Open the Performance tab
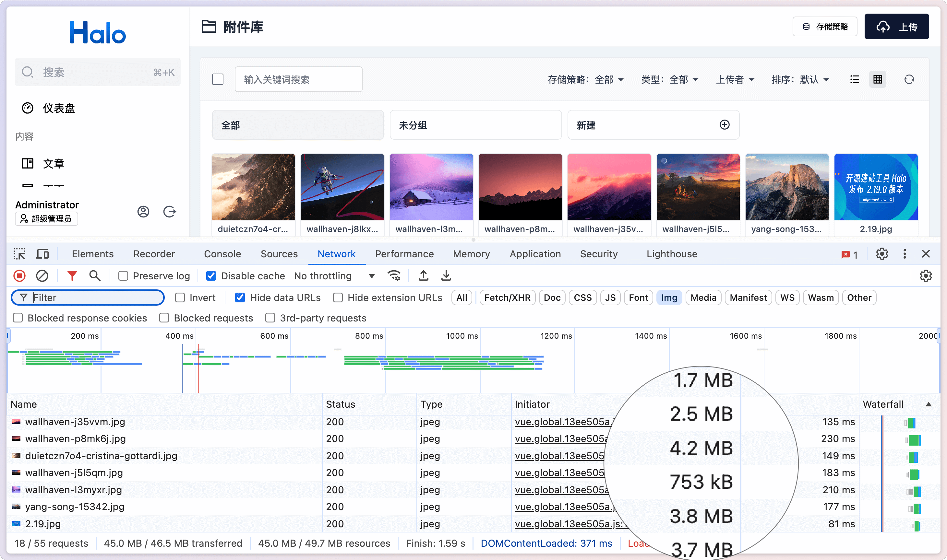The image size is (947, 560). [404, 254]
